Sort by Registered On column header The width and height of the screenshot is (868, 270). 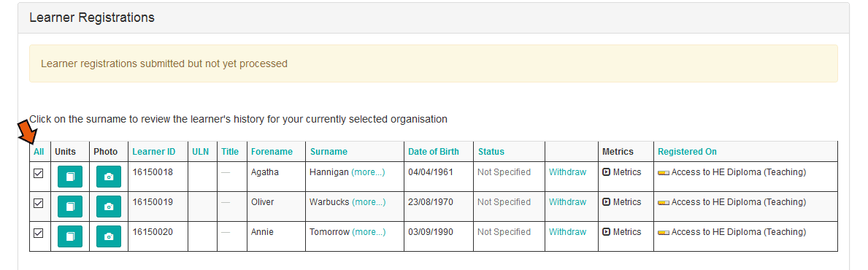click(687, 152)
